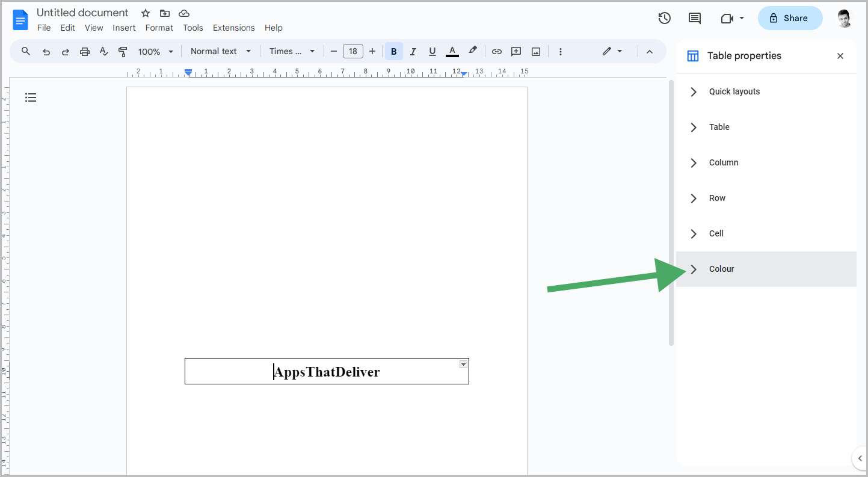This screenshot has width=868, height=477.
Task: Open the zoom level dropdown
Action: (x=155, y=51)
